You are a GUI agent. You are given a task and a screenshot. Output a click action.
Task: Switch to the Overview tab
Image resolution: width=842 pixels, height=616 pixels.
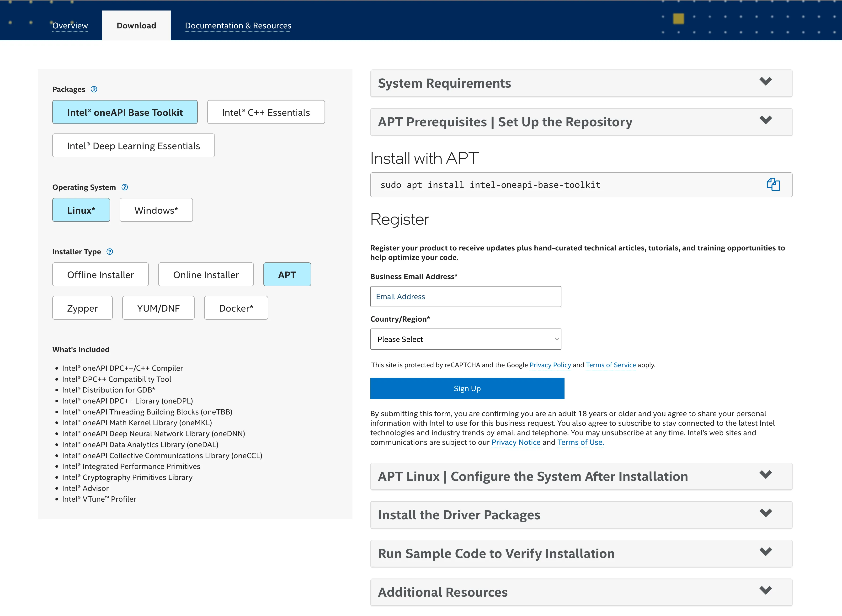coord(70,26)
